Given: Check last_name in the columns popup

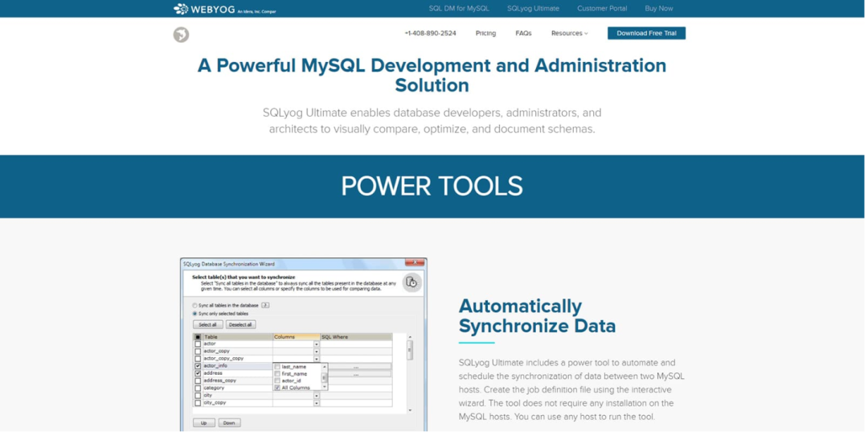Looking at the screenshot, I should coord(277,367).
